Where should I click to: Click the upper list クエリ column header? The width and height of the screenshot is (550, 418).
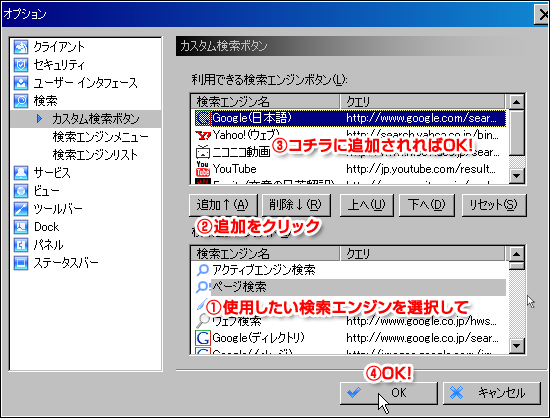(x=423, y=102)
